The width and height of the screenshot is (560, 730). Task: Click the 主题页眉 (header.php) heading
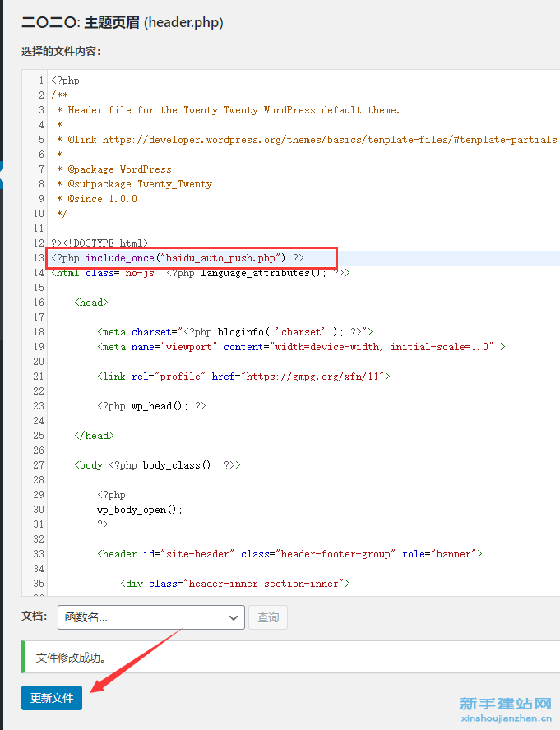click(123, 22)
